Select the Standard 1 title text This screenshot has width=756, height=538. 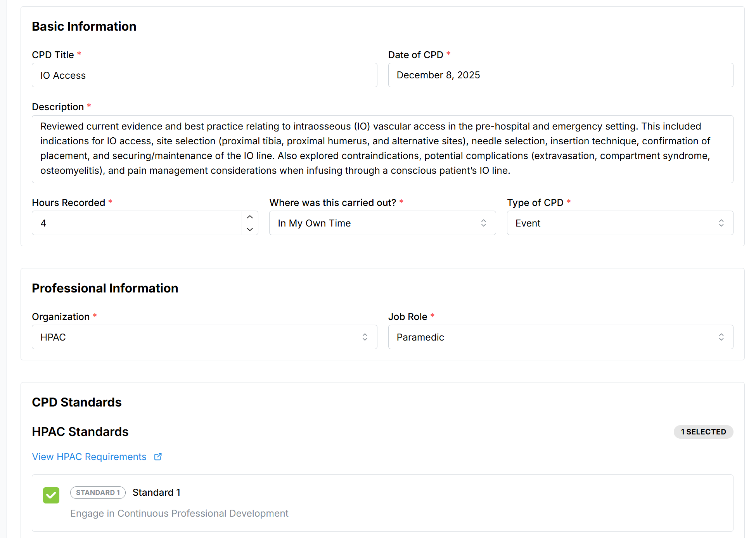pos(156,493)
